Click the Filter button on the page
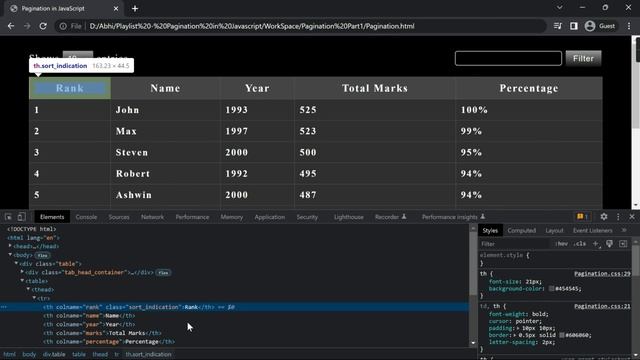Screen dimensions: 640x360 583,58
